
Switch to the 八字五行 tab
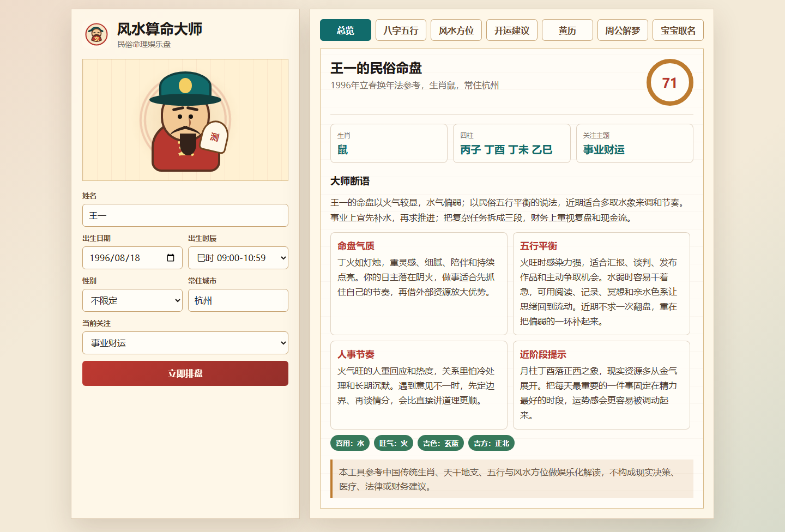tap(401, 30)
